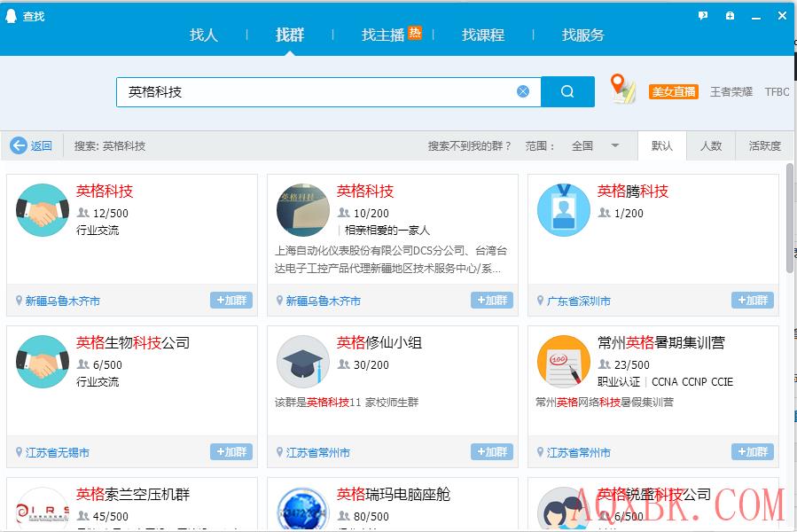Click 江苏省无锡市 location link
The image size is (797, 532).
(x=58, y=453)
